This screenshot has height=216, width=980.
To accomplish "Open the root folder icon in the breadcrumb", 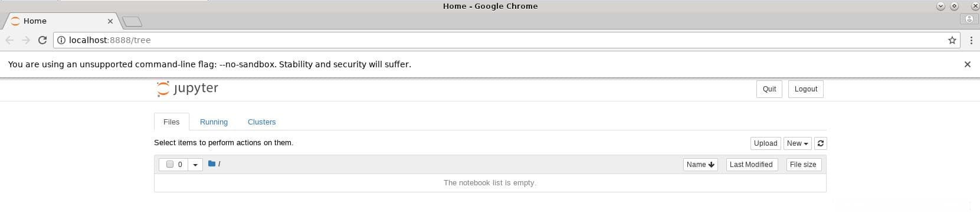I will coord(212,163).
